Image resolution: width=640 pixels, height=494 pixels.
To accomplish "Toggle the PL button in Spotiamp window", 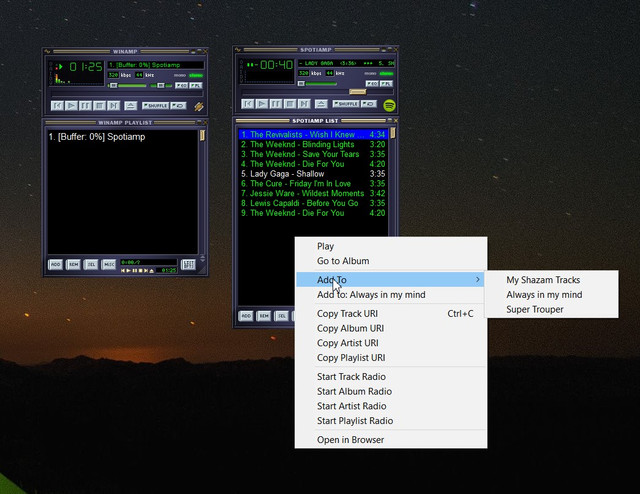I will click(x=386, y=84).
